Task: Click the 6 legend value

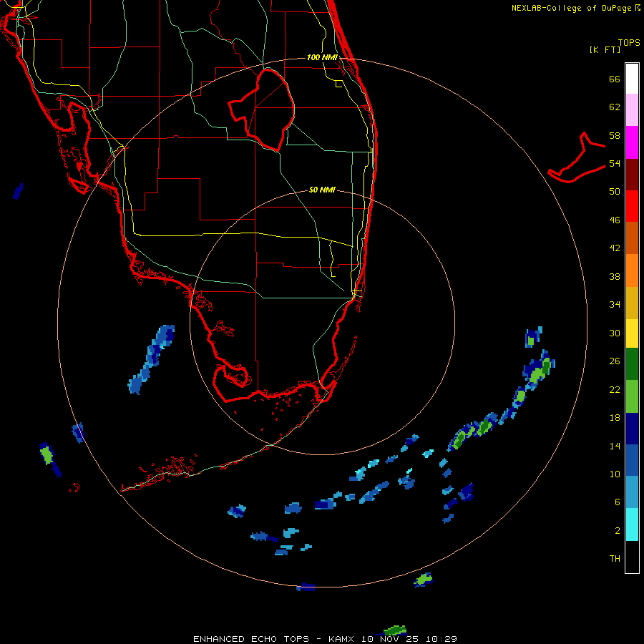Action: click(x=618, y=502)
